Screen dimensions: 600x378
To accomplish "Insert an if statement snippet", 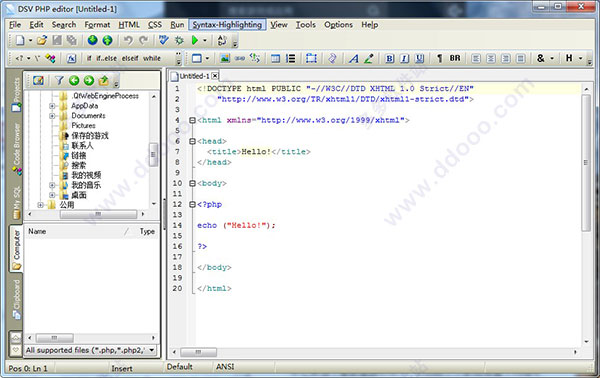I will coord(89,58).
